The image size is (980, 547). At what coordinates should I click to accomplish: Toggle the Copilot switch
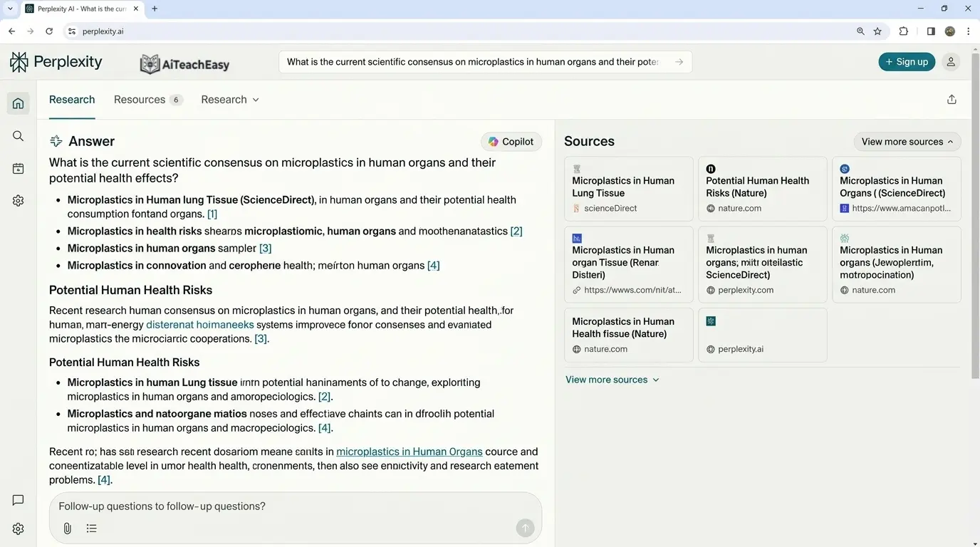click(511, 141)
